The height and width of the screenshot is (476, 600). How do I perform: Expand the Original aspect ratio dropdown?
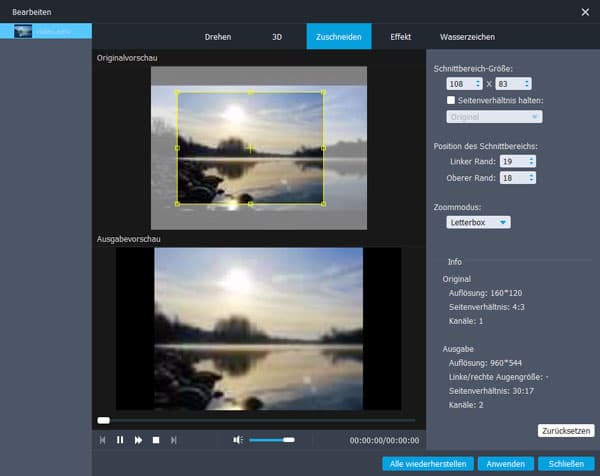(x=495, y=117)
